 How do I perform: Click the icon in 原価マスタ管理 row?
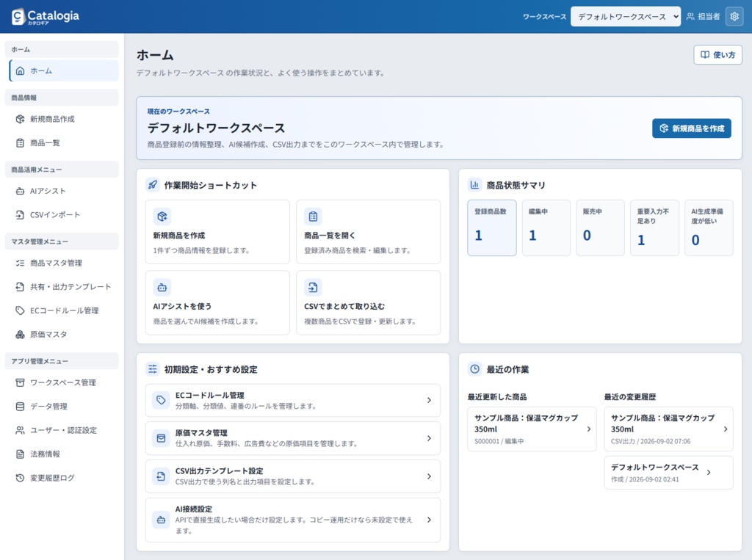pyautogui.click(x=161, y=438)
